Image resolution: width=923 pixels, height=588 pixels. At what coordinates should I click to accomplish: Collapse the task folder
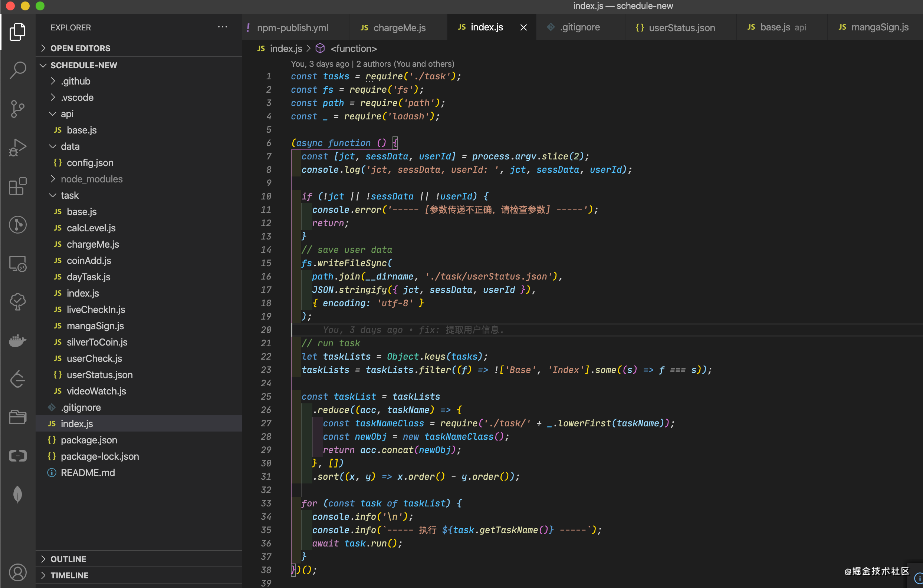69,195
